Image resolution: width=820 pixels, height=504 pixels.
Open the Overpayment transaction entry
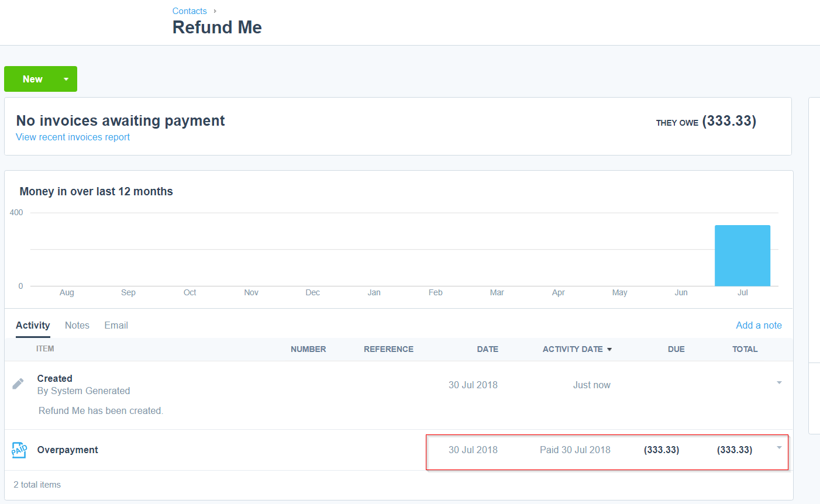point(68,450)
